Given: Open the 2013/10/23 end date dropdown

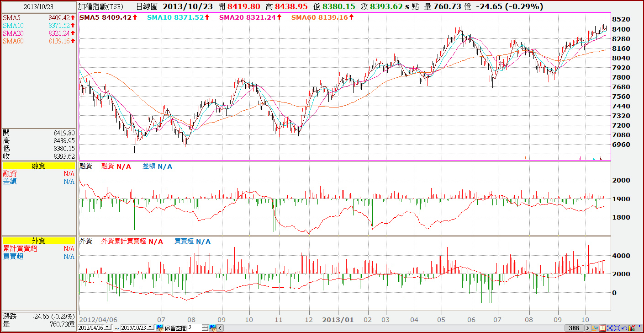Looking at the screenshot, I should [x=150, y=327].
